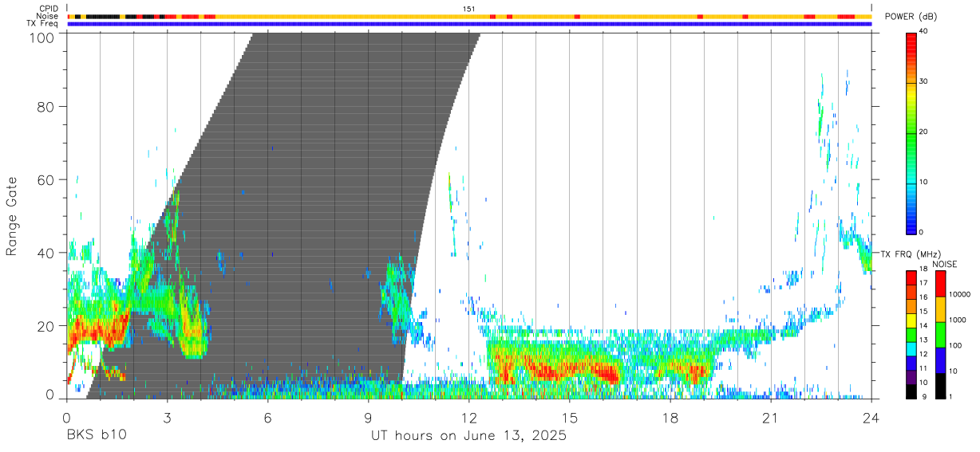Click the 40 tick on the power colorbar
980x452 pixels.
tap(924, 32)
